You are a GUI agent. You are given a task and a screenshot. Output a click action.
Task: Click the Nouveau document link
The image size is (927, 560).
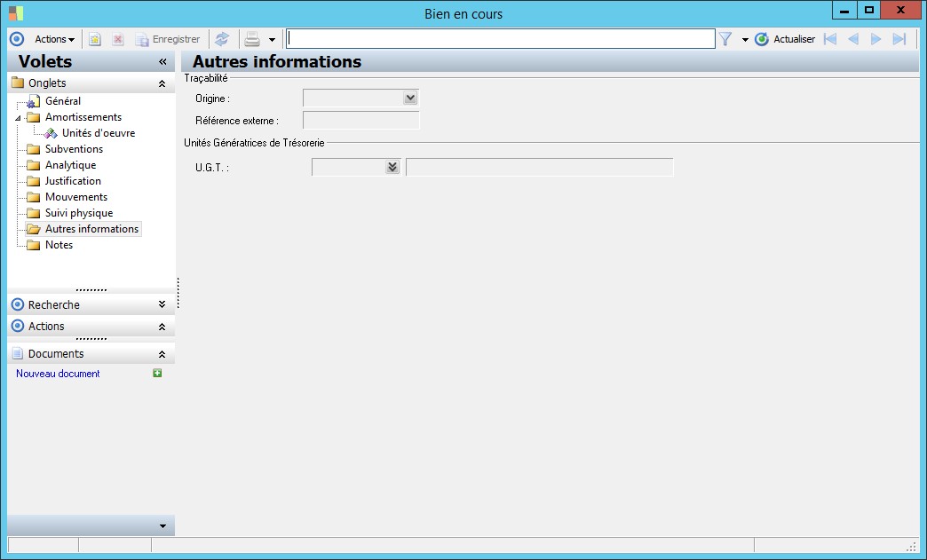click(58, 374)
